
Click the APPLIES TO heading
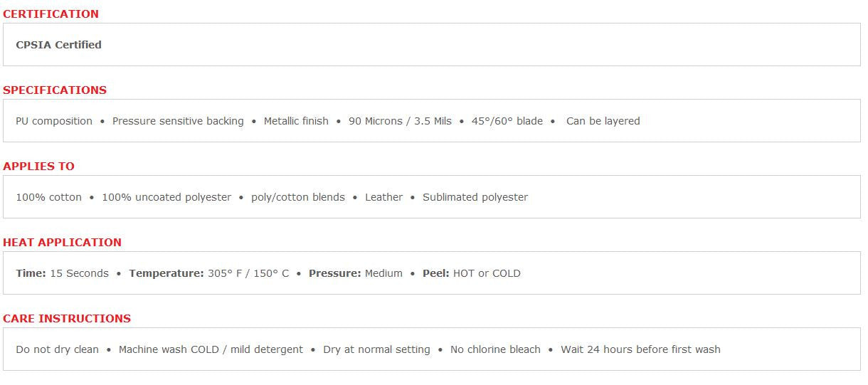click(x=38, y=167)
